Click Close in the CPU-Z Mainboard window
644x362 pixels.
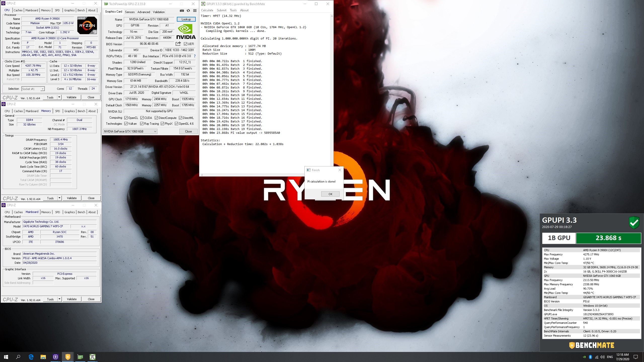pyautogui.click(x=91, y=299)
